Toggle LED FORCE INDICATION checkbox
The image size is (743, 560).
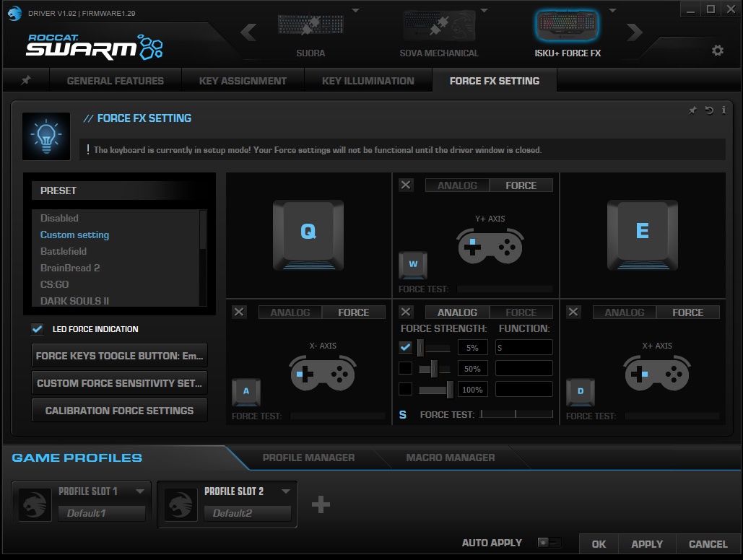(x=37, y=329)
